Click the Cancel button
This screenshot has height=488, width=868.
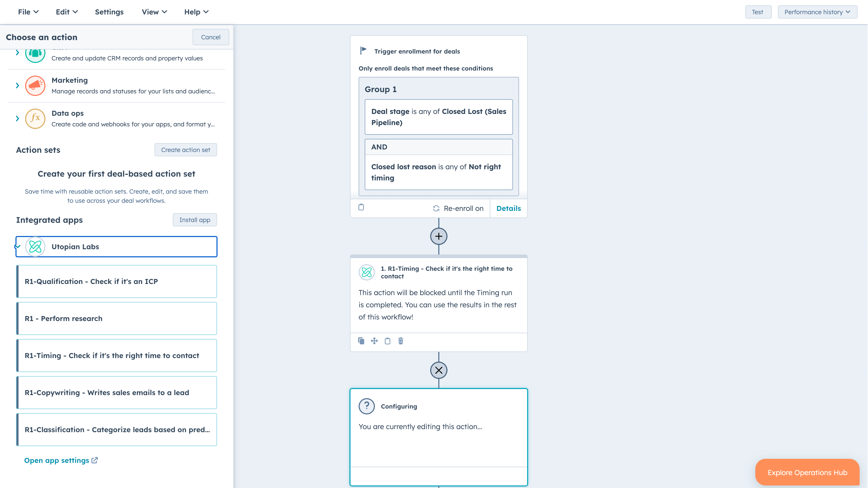pos(211,37)
